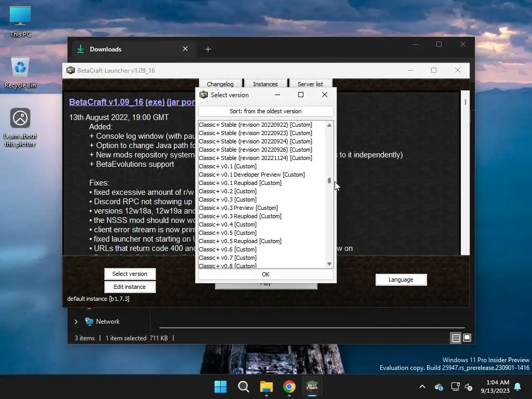
Task: Click the OneDrive cloud tray icon
Action: pyautogui.click(x=438, y=387)
